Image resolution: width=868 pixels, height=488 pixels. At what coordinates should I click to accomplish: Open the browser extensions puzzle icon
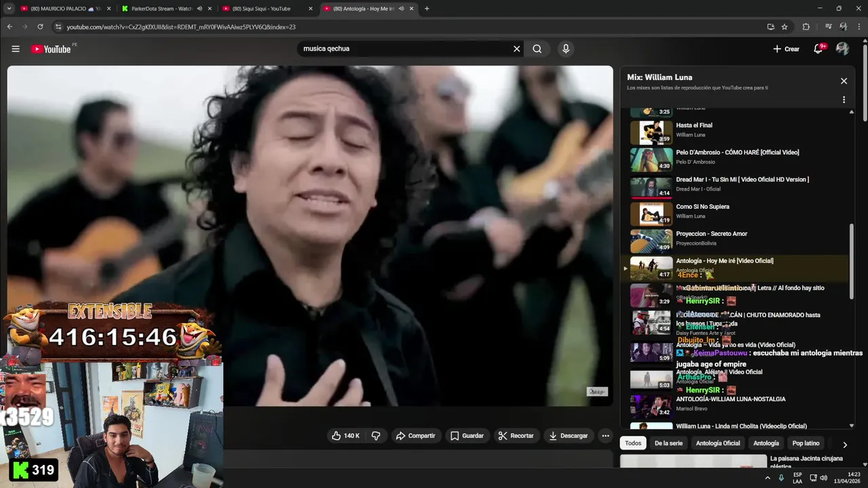(x=806, y=27)
